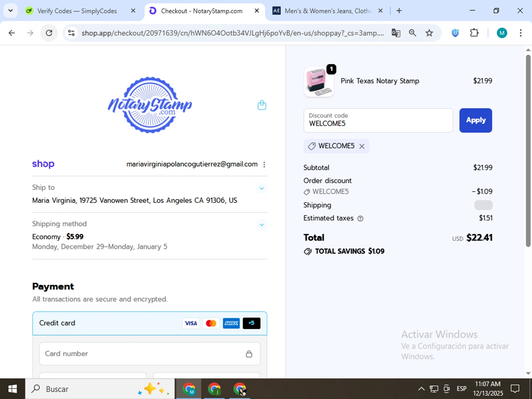Click the American Express icon
The height and width of the screenshot is (399, 532).
(231, 323)
